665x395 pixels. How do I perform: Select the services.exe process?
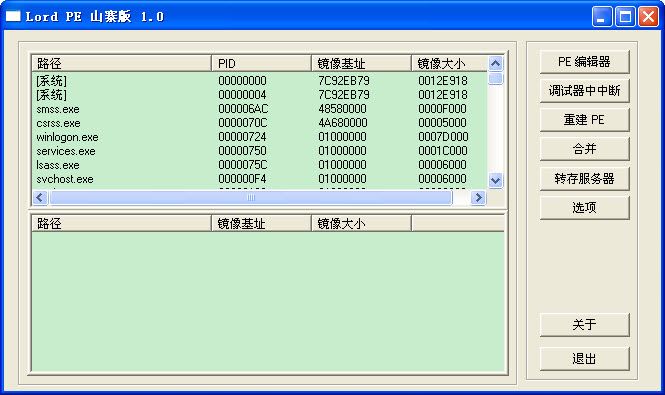click(x=260, y=151)
